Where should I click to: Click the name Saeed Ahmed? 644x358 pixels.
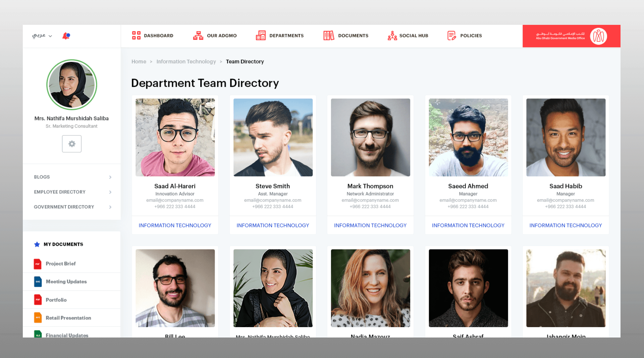468,186
